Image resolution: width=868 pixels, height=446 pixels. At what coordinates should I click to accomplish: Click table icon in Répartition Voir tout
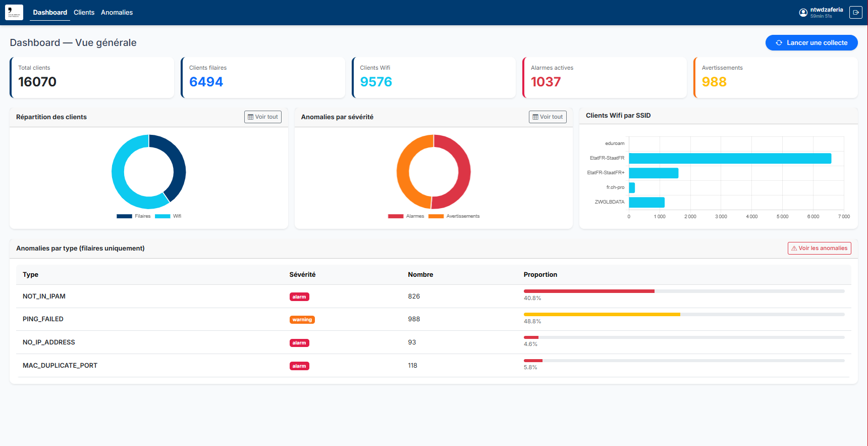[x=250, y=117]
